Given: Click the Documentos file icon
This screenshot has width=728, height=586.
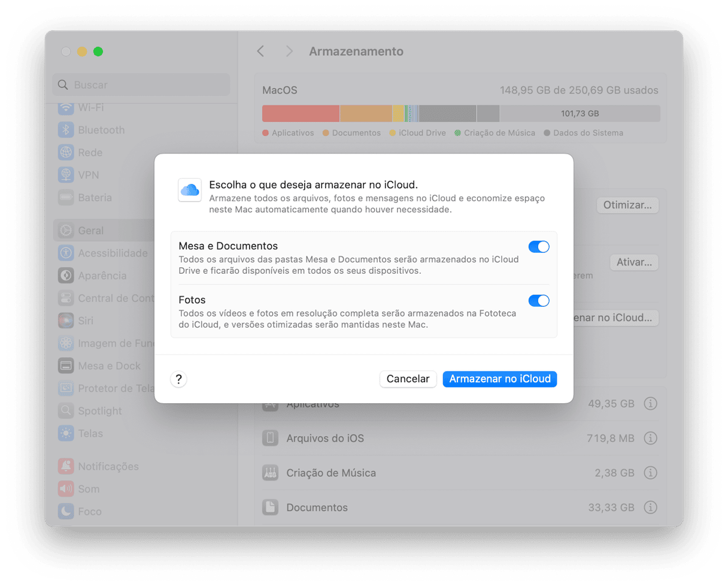Looking at the screenshot, I should (x=270, y=508).
